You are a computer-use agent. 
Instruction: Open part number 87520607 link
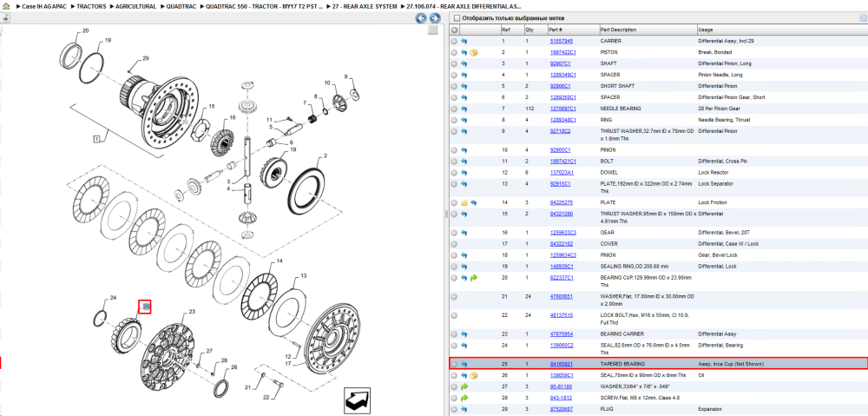[562, 409]
